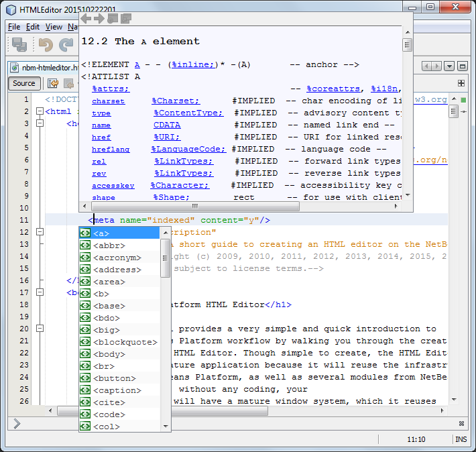Collapse the html fold on line 2
The height and width of the screenshot is (452, 476).
point(39,112)
